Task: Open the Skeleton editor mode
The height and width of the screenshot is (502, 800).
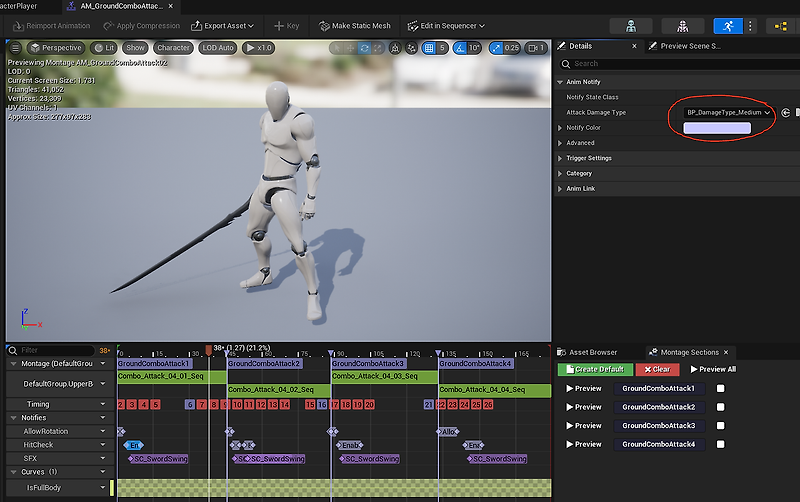Action: [631, 26]
